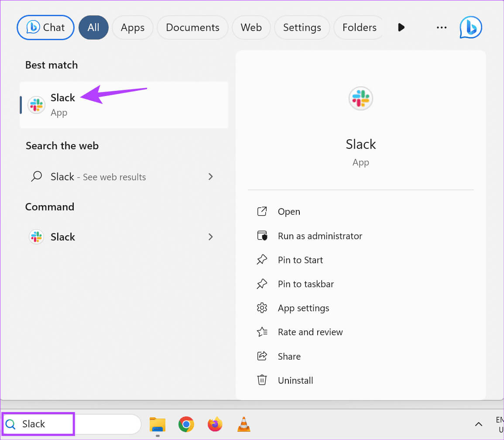This screenshot has height=440, width=504.
Task: Choose Run as administrator
Action: [x=320, y=236]
